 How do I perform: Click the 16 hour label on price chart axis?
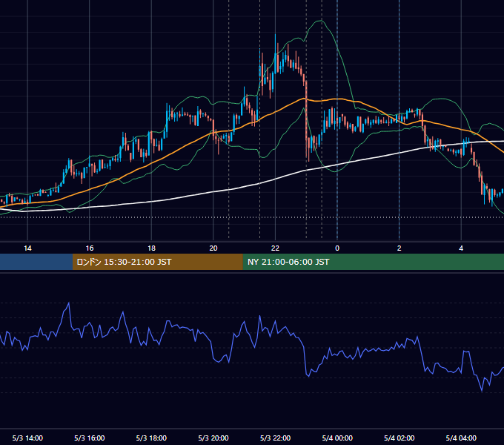[90, 248]
